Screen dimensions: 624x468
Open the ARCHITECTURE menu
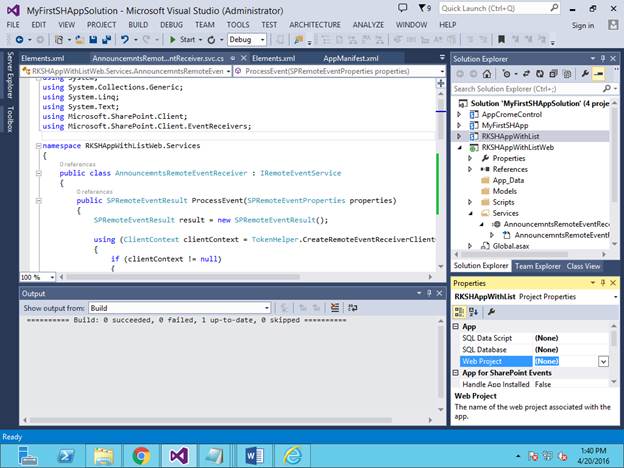[x=314, y=24]
